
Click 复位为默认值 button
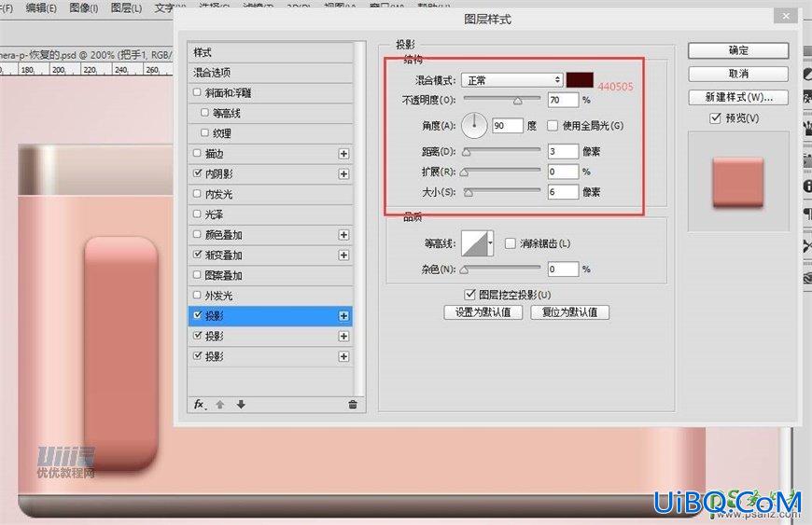click(569, 312)
